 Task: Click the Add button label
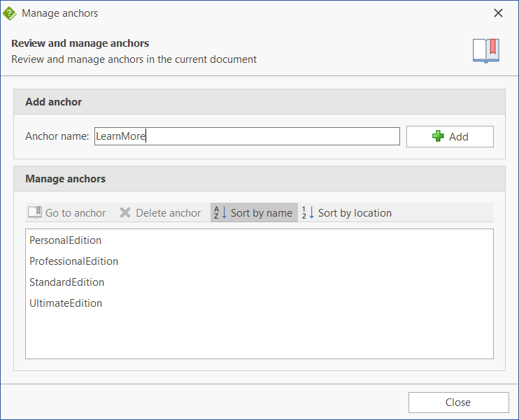pos(458,136)
